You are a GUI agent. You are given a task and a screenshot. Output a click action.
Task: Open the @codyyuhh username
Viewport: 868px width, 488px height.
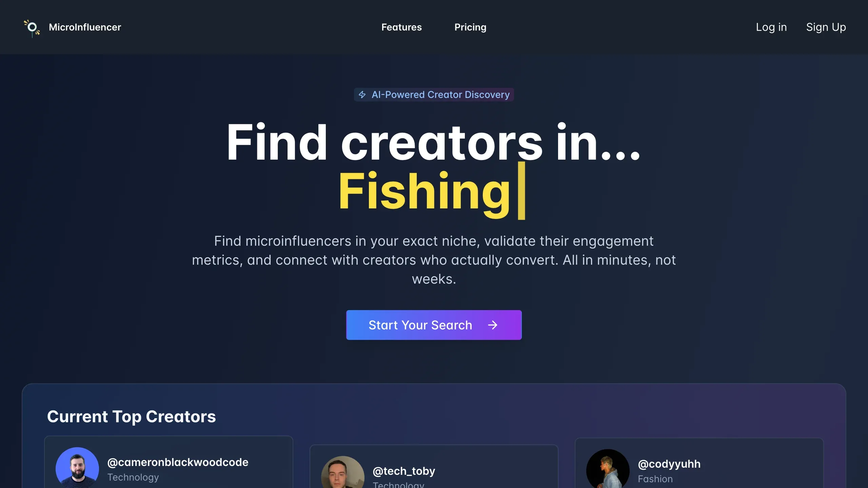669,464
